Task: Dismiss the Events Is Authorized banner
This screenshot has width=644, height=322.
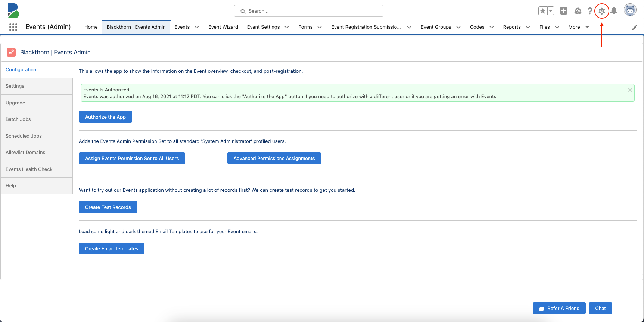Action: [x=630, y=90]
